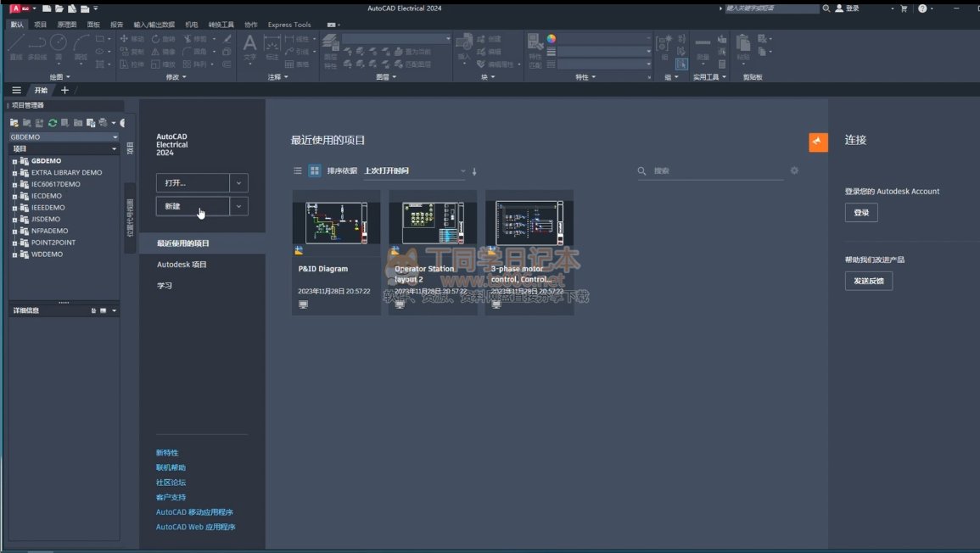Select the 报告 ribbon tab
Image resolution: width=980 pixels, height=553 pixels.
pos(117,25)
